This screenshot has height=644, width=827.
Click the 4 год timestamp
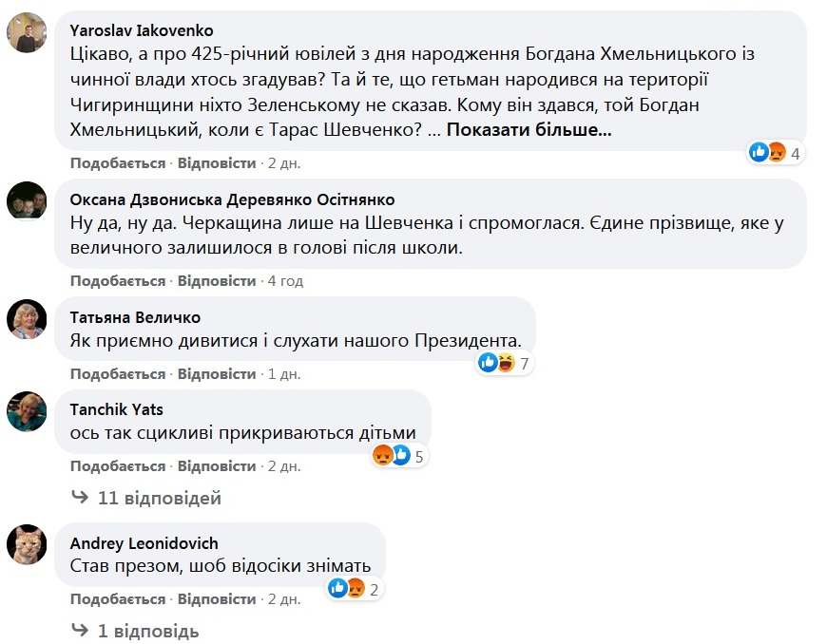(285, 281)
